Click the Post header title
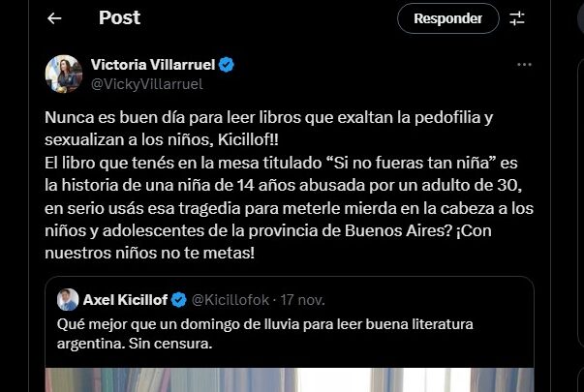 click(x=119, y=17)
